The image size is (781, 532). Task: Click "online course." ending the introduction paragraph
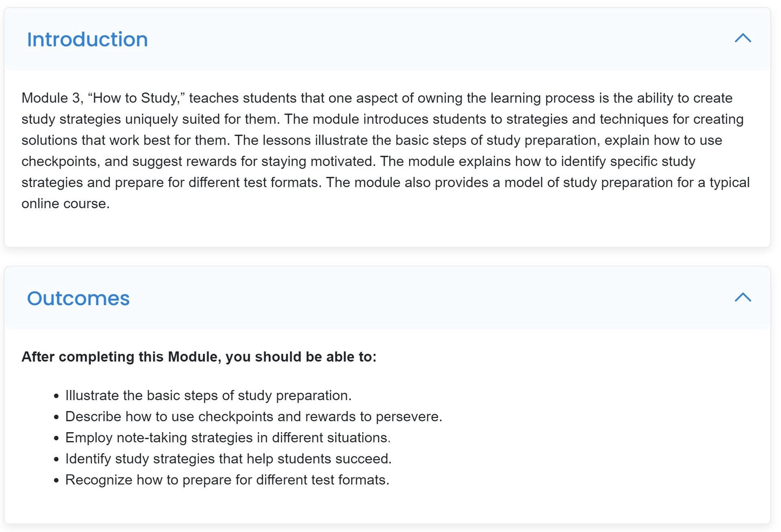point(65,204)
